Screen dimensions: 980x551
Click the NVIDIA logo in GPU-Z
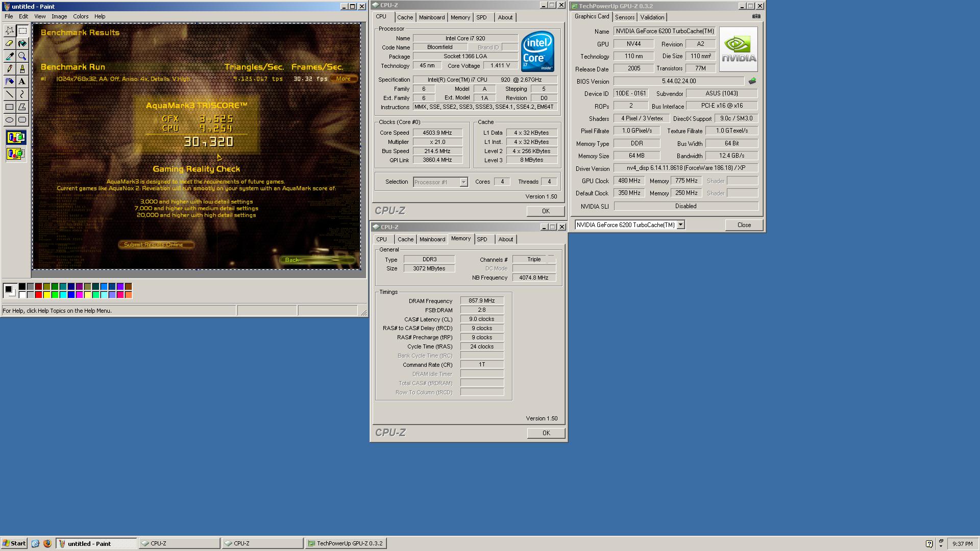738,49
